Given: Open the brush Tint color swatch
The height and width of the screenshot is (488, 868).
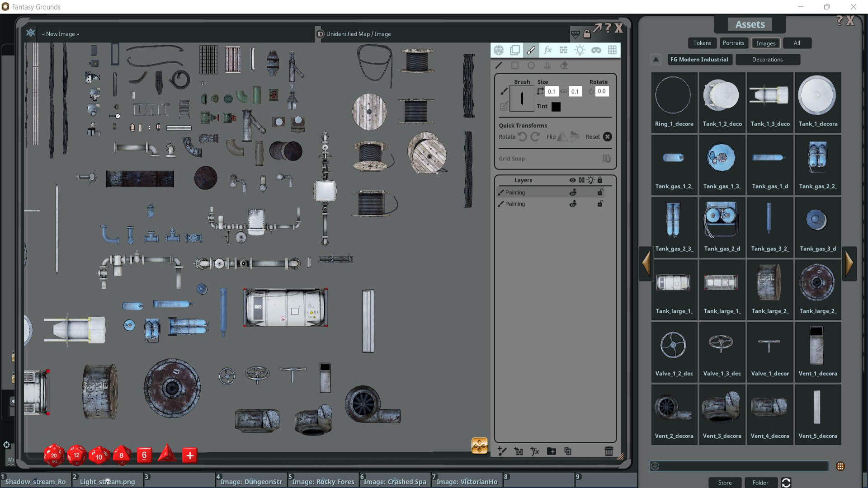Looking at the screenshot, I should tap(555, 107).
